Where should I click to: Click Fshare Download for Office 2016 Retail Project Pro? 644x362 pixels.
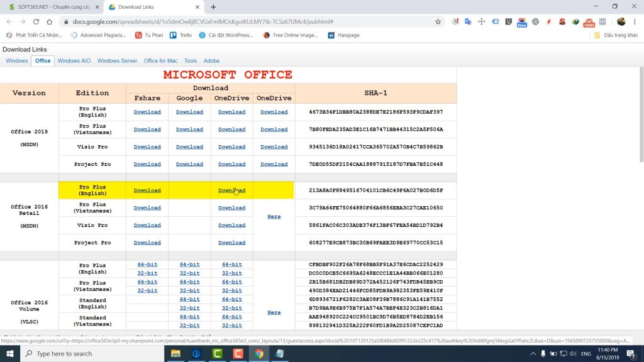click(147, 243)
